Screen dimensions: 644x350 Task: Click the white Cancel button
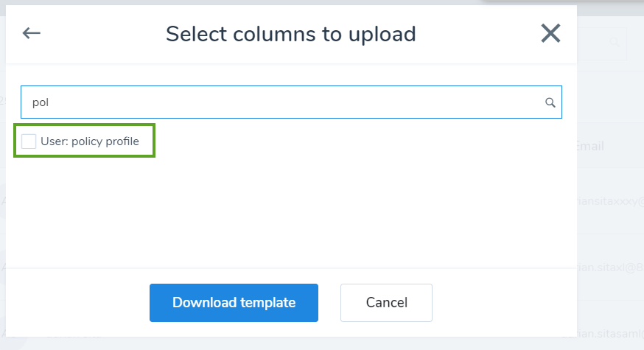click(386, 303)
